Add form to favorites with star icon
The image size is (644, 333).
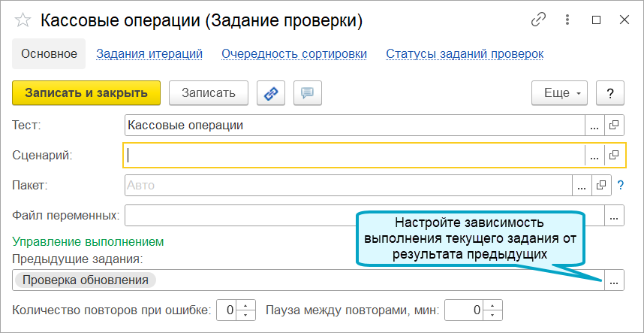pyautogui.click(x=23, y=20)
